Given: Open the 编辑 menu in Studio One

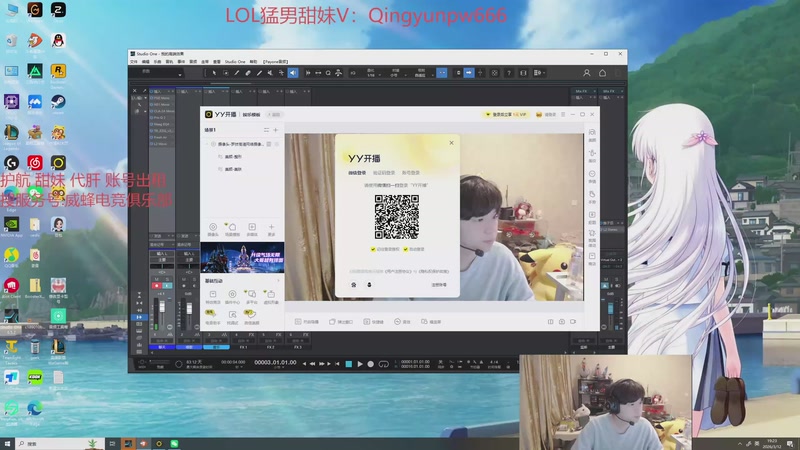Looking at the screenshot, I should (x=146, y=62).
